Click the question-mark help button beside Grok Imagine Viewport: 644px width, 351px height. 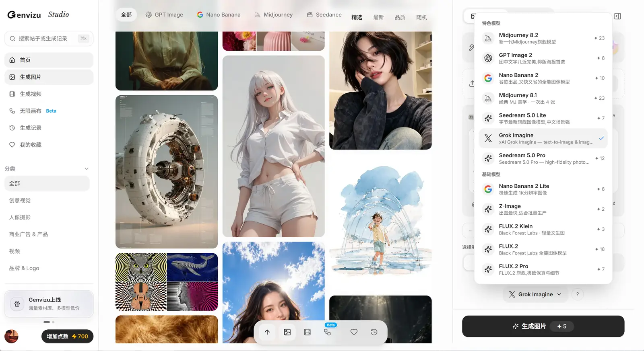click(578, 294)
